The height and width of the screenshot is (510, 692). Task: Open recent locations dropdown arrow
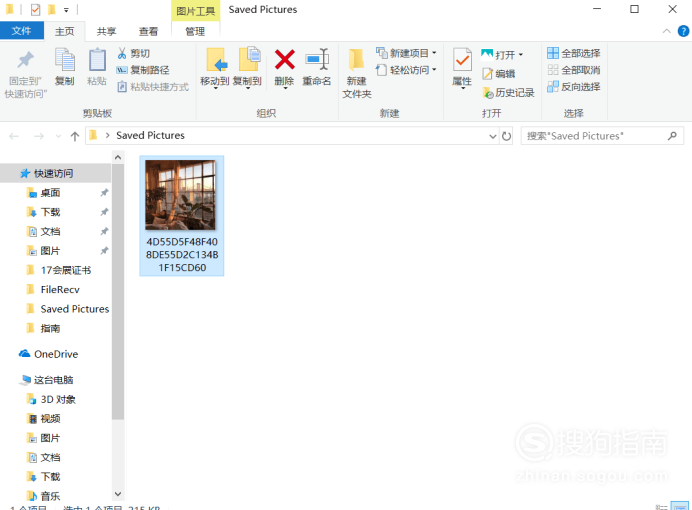58,137
